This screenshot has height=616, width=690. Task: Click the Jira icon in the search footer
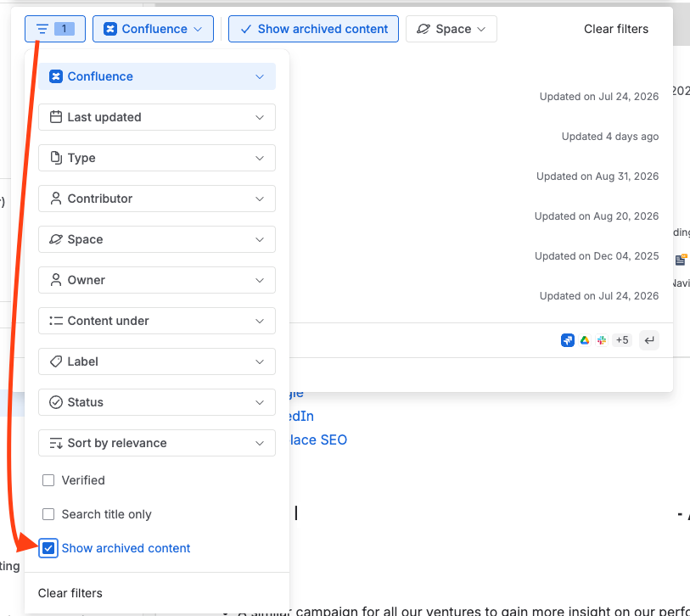point(568,340)
